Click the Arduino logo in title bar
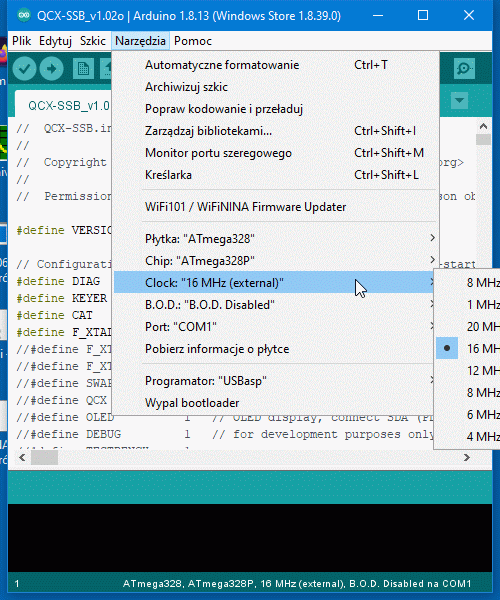This screenshot has height=600, width=500. click(x=24, y=15)
